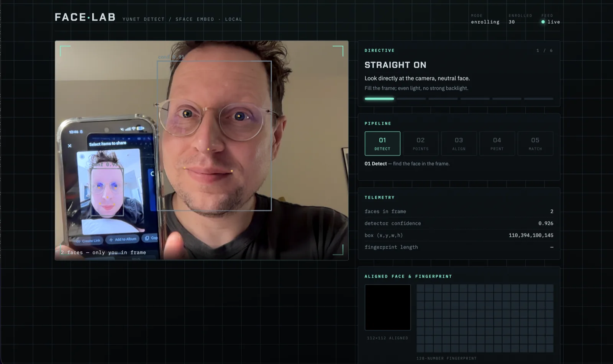This screenshot has width=613, height=364.
Task: Click the '112×112 ALIGNED' caption
Action: (387, 338)
